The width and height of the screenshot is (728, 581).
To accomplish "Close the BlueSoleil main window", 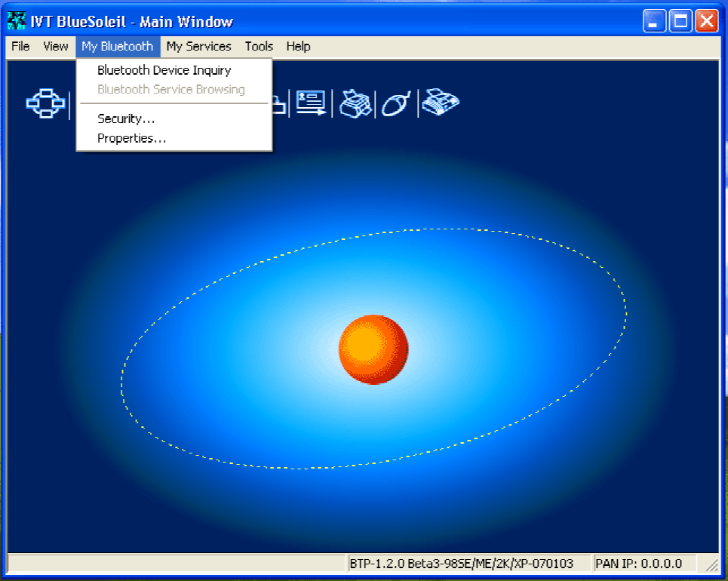I will [707, 21].
